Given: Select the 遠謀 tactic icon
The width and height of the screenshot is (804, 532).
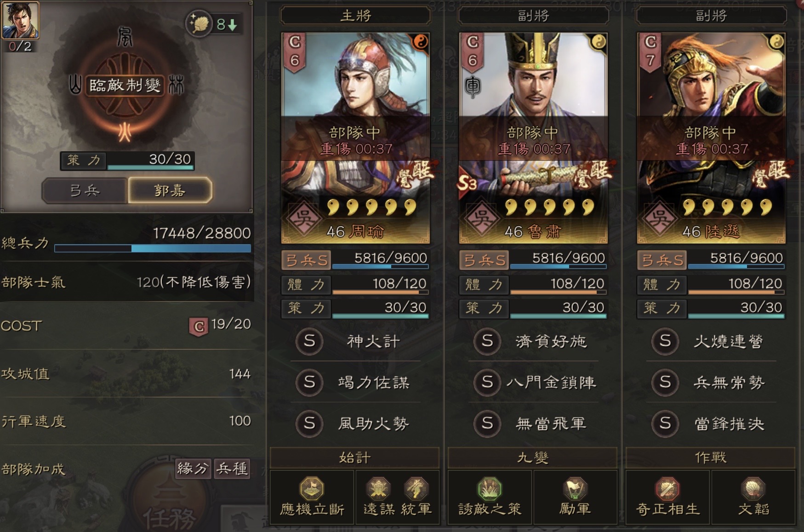Looking at the screenshot, I should click(378, 488).
